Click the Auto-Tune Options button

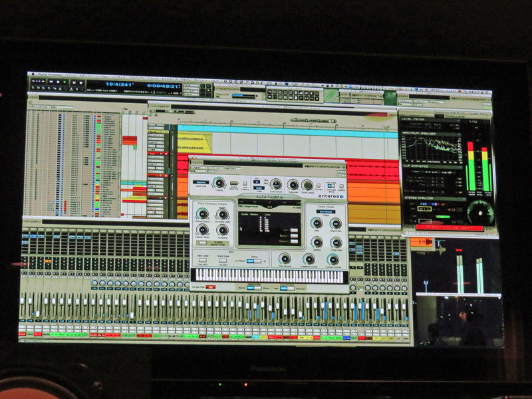[x=341, y=186]
